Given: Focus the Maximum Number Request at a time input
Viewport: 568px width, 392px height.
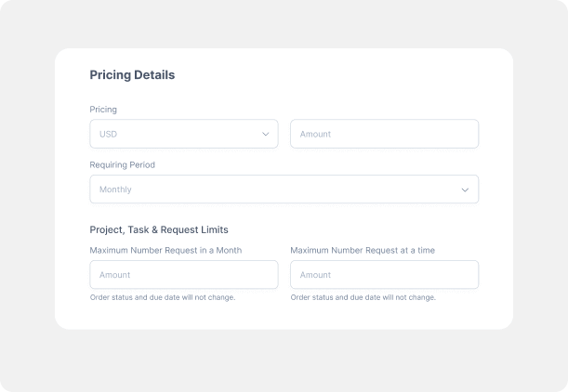Looking at the screenshot, I should click(384, 275).
